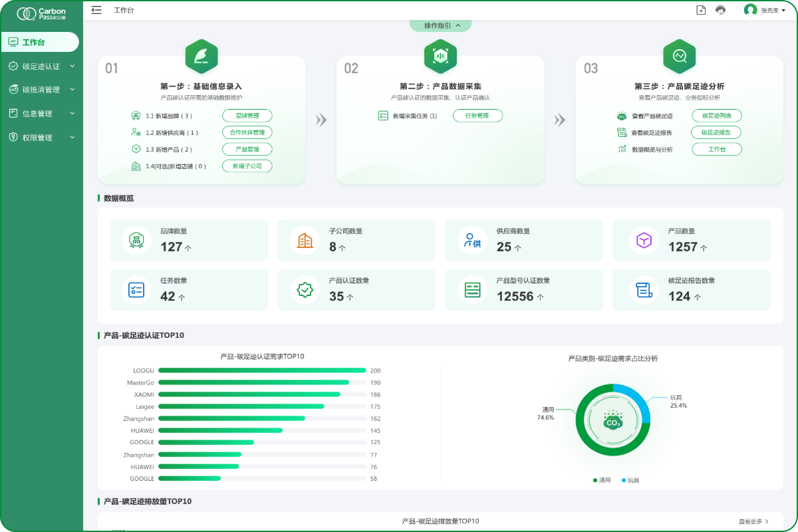The height and width of the screenshot is (532, 798).
Task: Click the orange building subsidiary count icon
Action: click(x=305, y=240)
